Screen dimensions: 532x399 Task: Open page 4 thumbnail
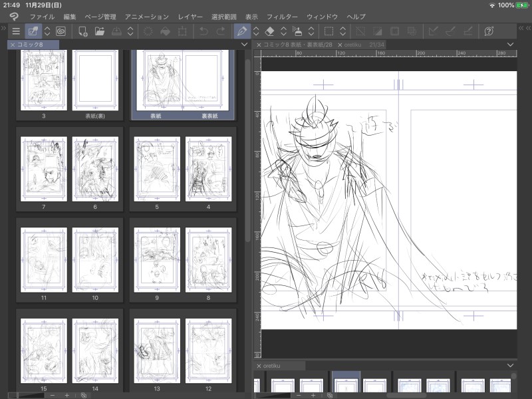coord(208,169)
